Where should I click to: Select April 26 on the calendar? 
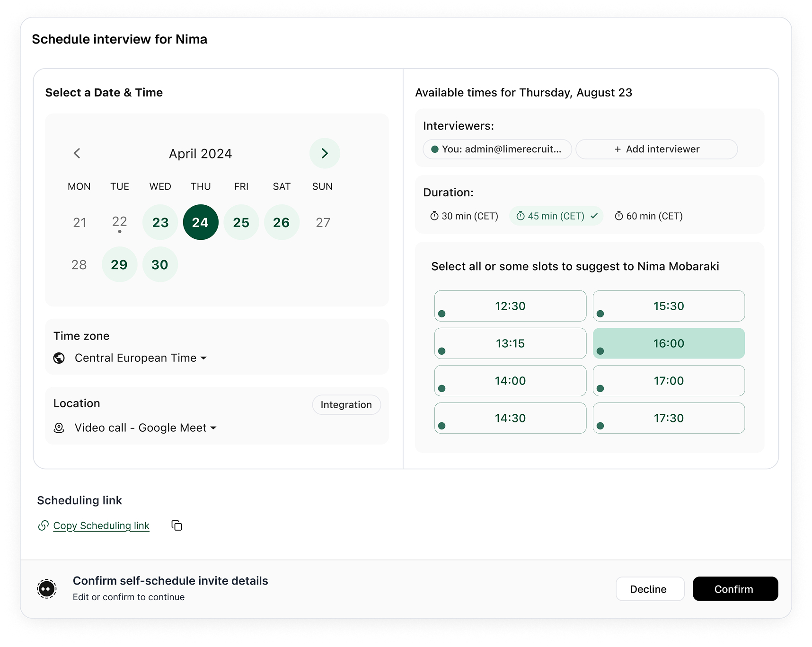click(x=282, y=222)
